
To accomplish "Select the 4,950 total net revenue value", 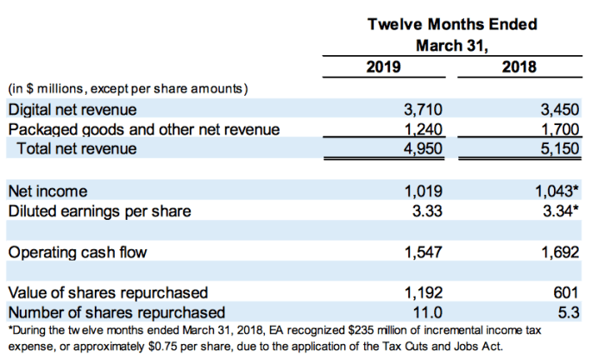I will coord(423,149).
